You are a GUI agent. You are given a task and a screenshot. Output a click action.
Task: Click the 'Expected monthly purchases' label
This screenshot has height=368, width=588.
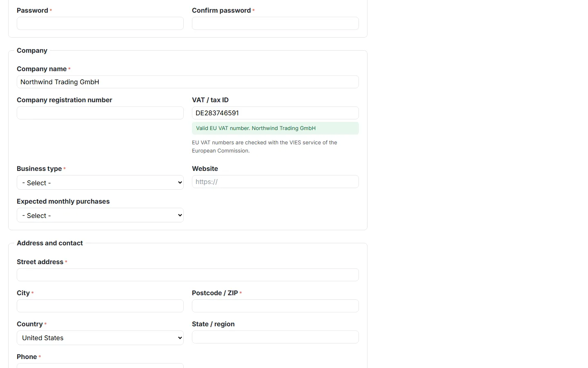coord(63,201)
